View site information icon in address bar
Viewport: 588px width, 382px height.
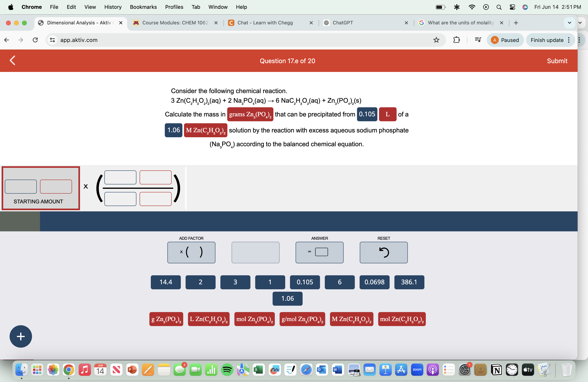pos(52,40)
